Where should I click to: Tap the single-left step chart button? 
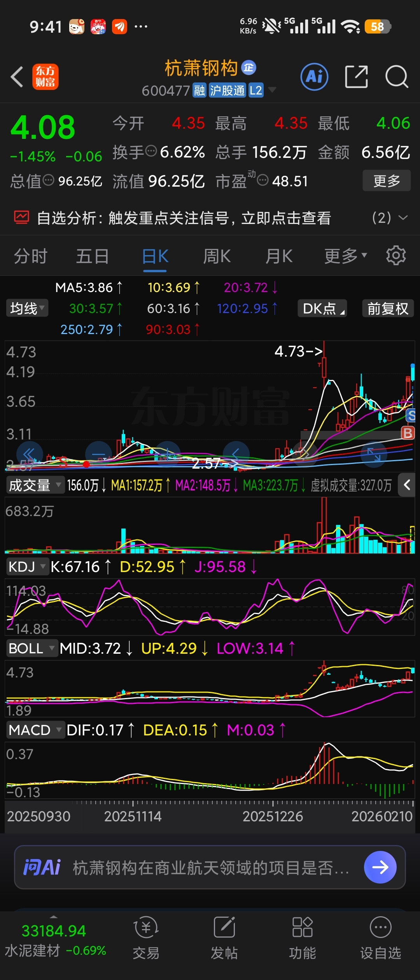(x=236, y=454)
